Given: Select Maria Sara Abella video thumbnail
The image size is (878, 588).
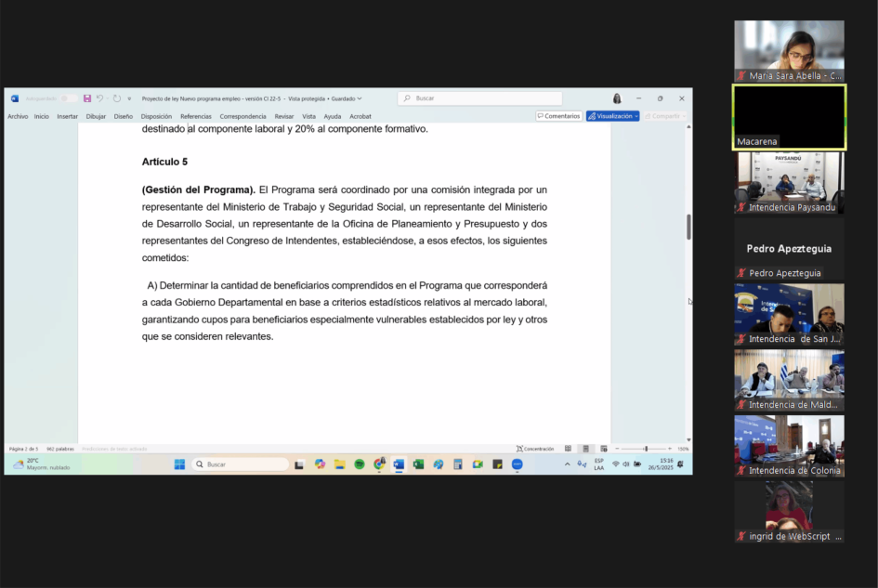Looking at the screenshot, I should [x=789, y=51].
